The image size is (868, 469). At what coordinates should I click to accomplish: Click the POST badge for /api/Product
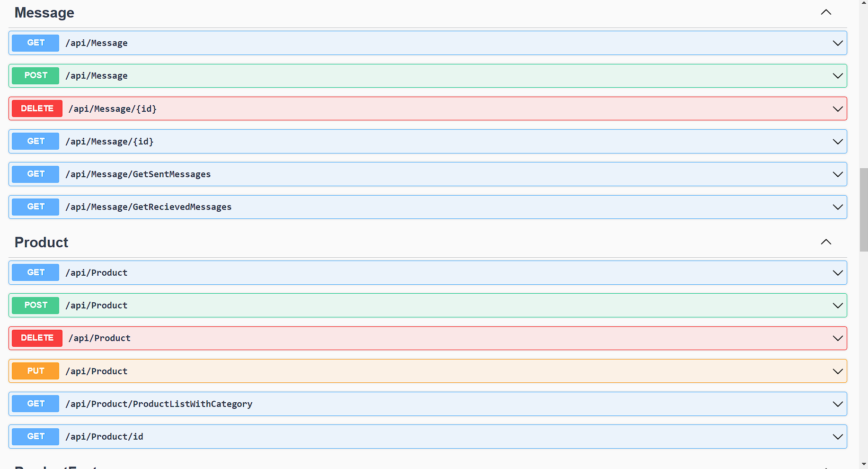35,305
